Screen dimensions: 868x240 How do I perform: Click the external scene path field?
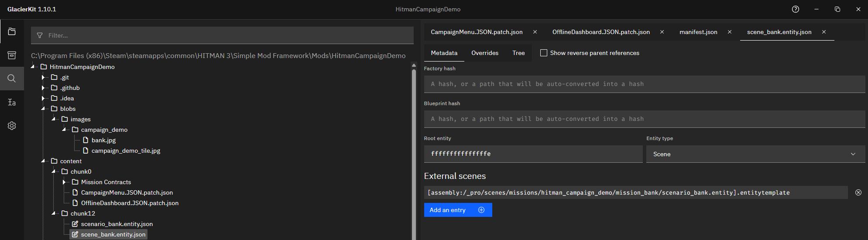click(x=635, y=192)
